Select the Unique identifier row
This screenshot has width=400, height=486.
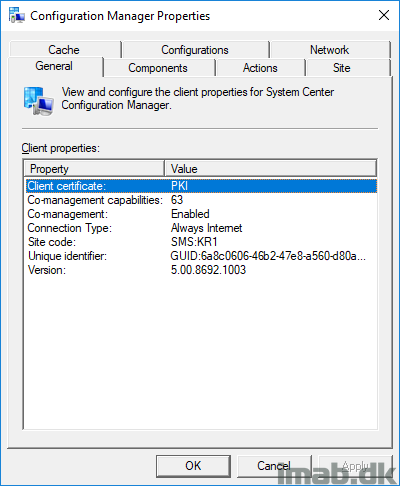(x=201, y=256)
